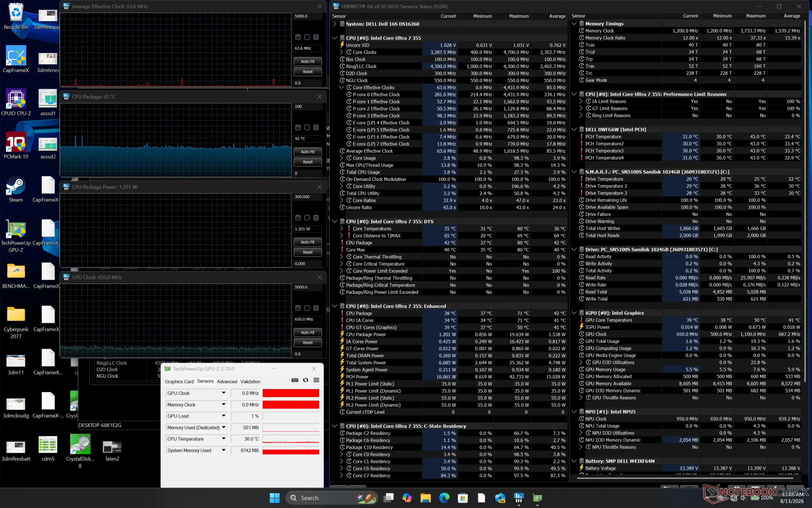
Task: Open the Advanced tab in GPU-Z
Action: click(x=227, y=381)
